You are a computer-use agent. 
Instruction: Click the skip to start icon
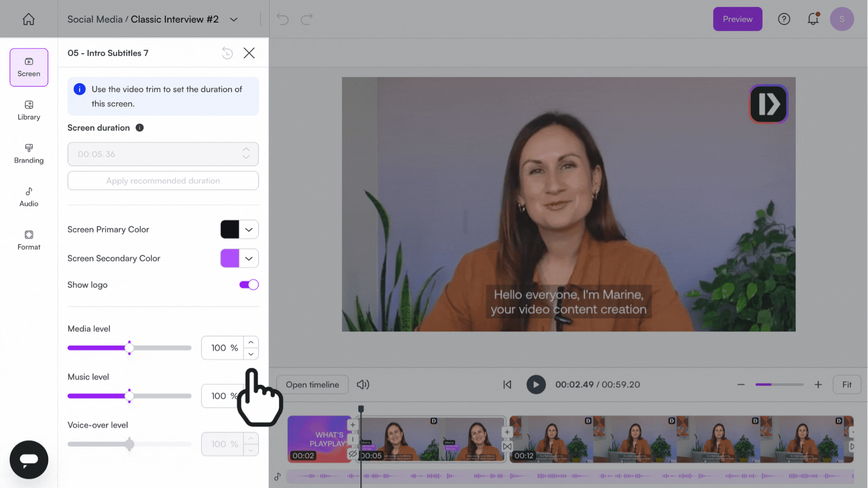pos(507,385)
